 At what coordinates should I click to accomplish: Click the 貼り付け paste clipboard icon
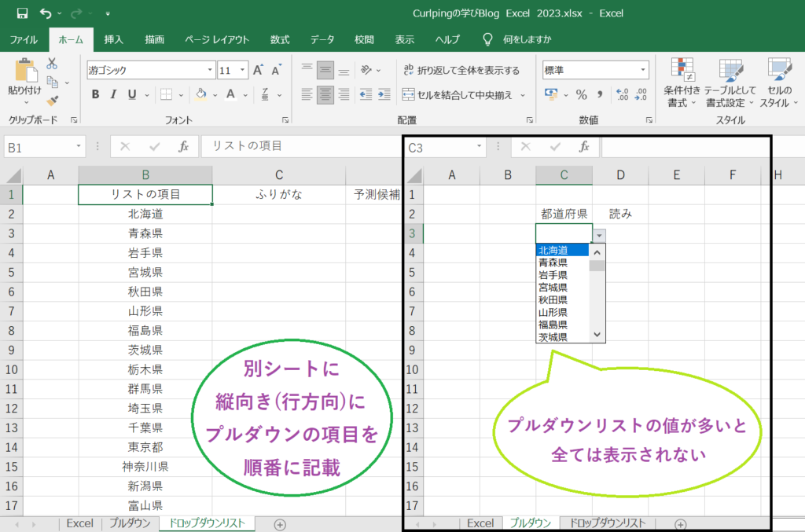(24, 71)
